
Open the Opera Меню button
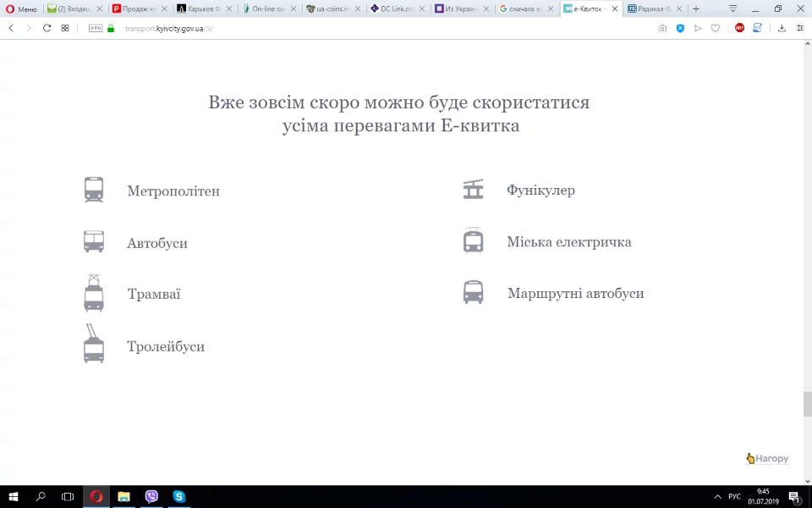click(22, 8)
